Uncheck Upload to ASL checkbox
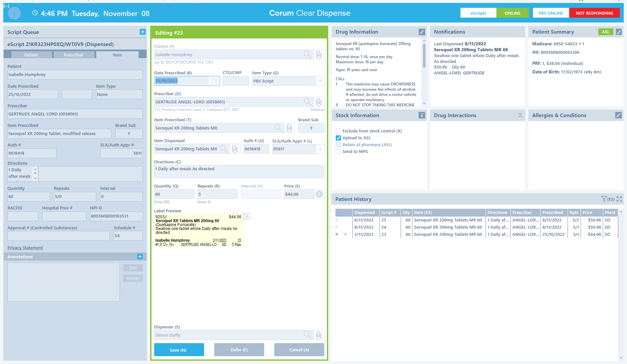The width and height of the screenshot is (627, 364). [338, 138]
